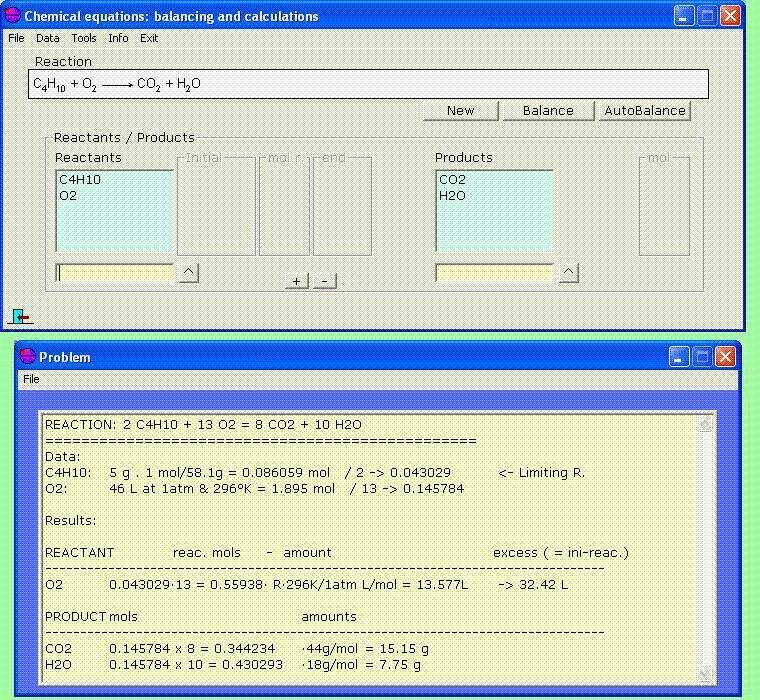Select H2O in the Products list
This screenshot has width=760, height=700.
[x=452, y=196]
